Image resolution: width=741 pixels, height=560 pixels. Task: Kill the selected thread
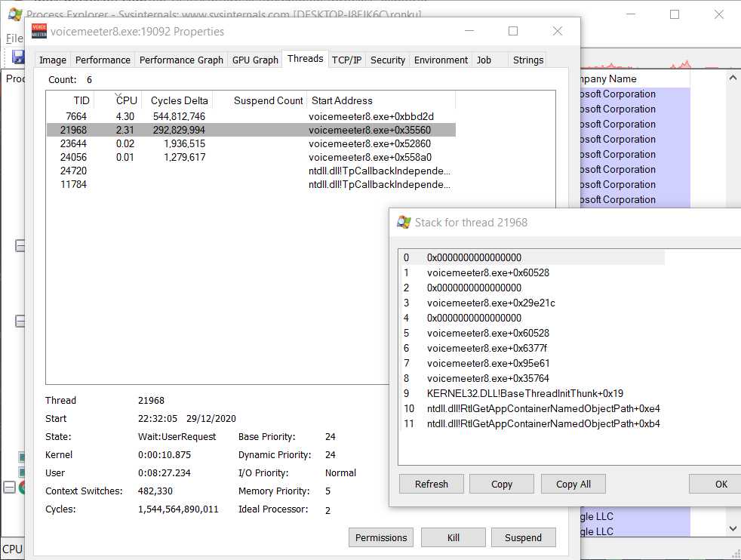(453, 537)
